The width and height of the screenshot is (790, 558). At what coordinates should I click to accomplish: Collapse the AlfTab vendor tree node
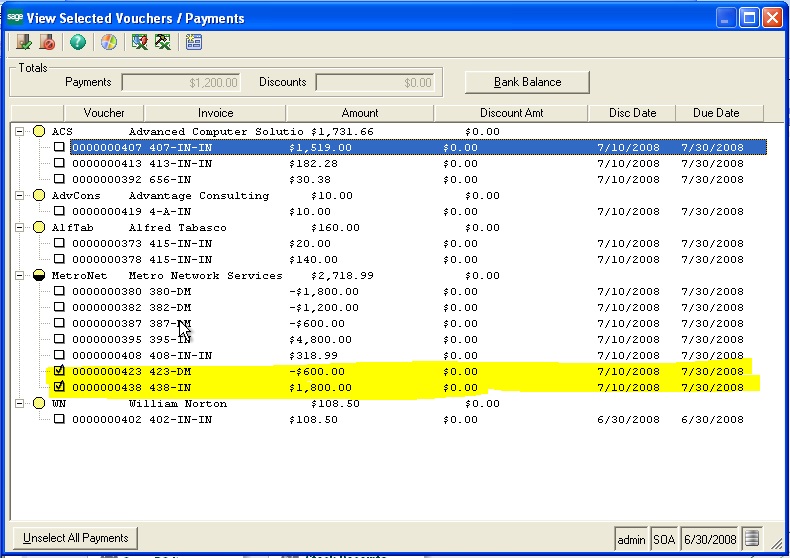(19, 227)
